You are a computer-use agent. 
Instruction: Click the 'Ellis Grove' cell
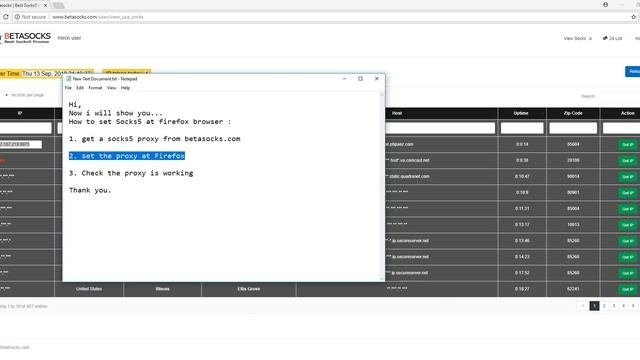click(249, 289)
